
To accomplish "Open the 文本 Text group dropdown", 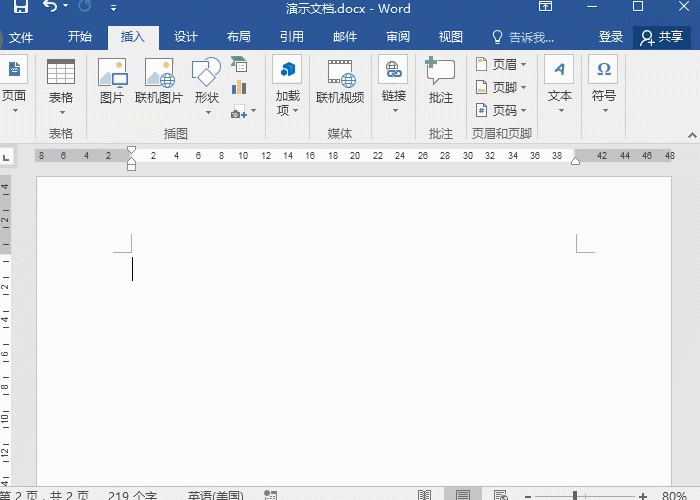I will click(559, 85).
